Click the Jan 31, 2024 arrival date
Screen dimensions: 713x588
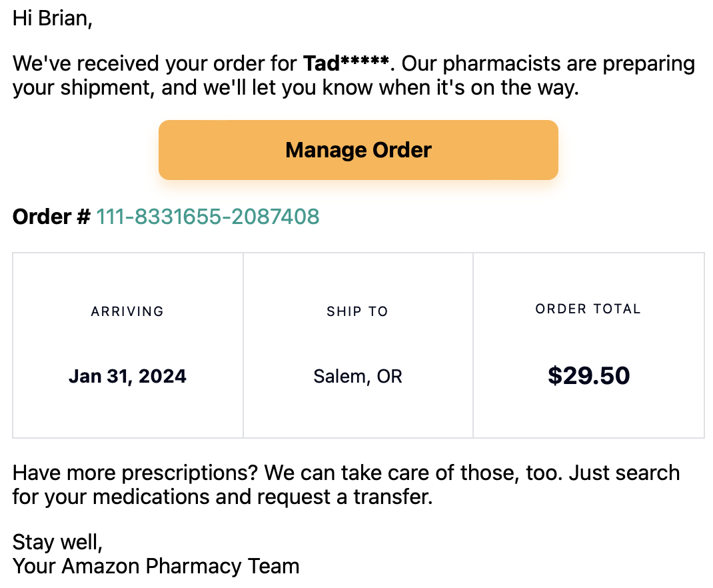tap(127, 377)
